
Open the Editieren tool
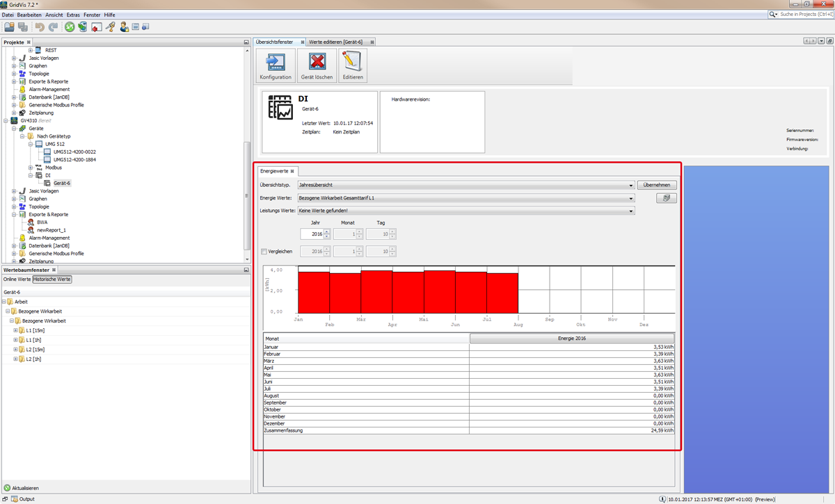[x=353, y=64]
